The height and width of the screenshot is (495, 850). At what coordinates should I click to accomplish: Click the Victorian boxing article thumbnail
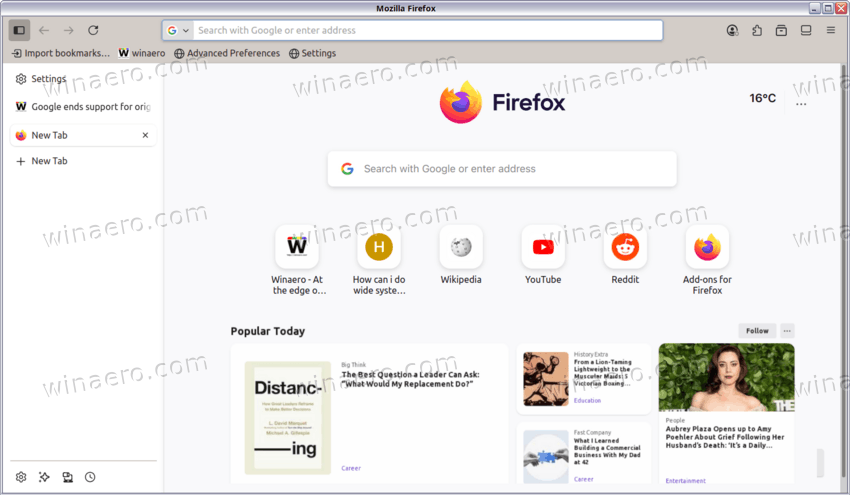pyautogui.click(x=546, y=379)
